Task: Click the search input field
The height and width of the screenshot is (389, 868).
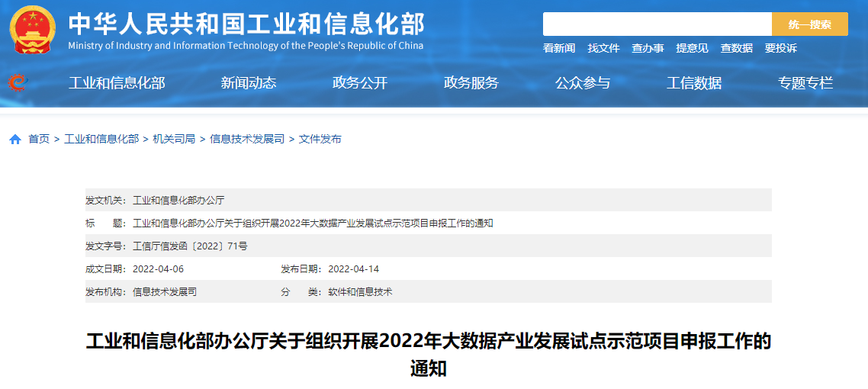Action: tap(657, 24)
